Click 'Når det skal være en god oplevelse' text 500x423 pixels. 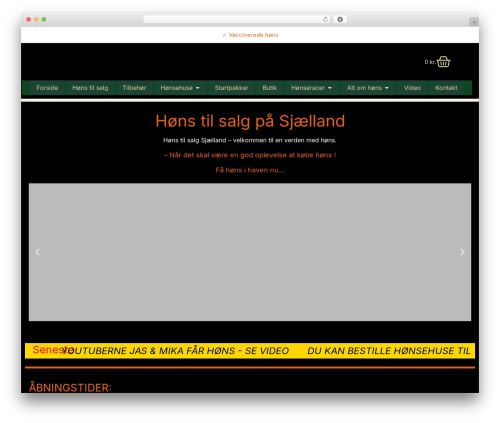pyautogui.click(x=250, y=155)
